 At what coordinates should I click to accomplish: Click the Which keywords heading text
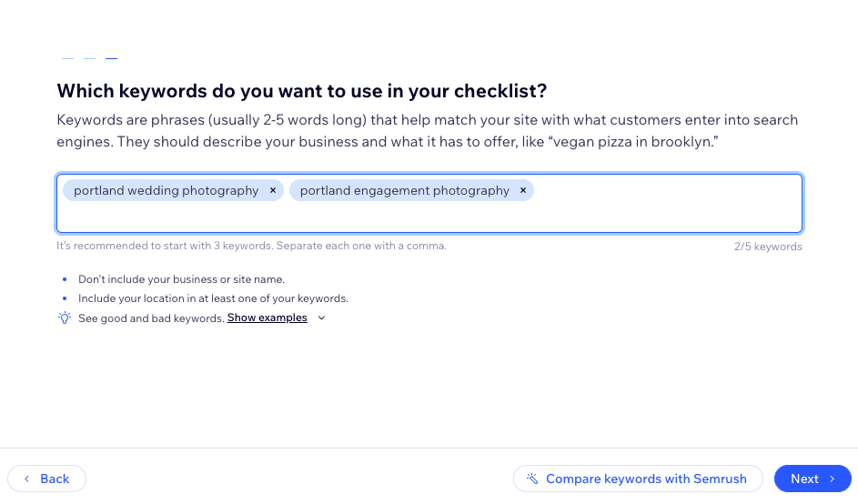[302, 91]
